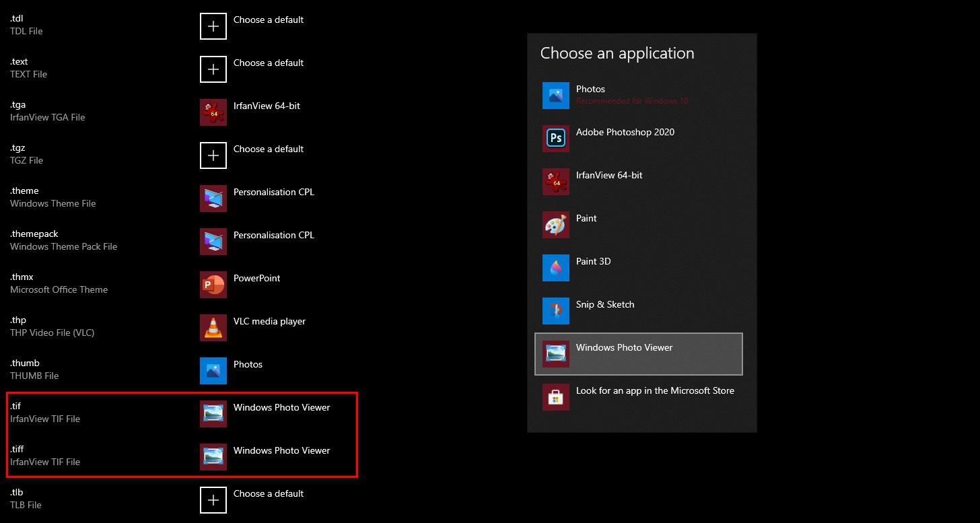Click Recommended for Windows 10 subtitle
The height and width of the screenshot is (523, 980).
coord(632,101)
